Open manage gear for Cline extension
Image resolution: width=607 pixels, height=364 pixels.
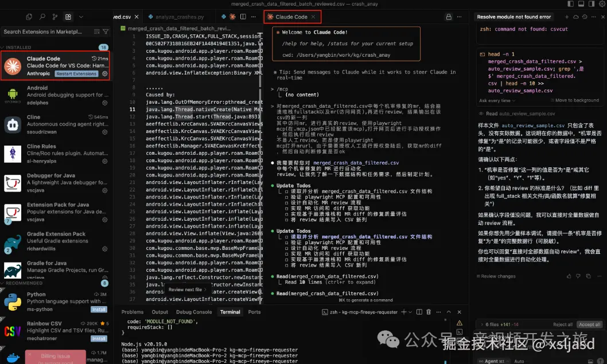pyautogui.click(x=104, y=132)
